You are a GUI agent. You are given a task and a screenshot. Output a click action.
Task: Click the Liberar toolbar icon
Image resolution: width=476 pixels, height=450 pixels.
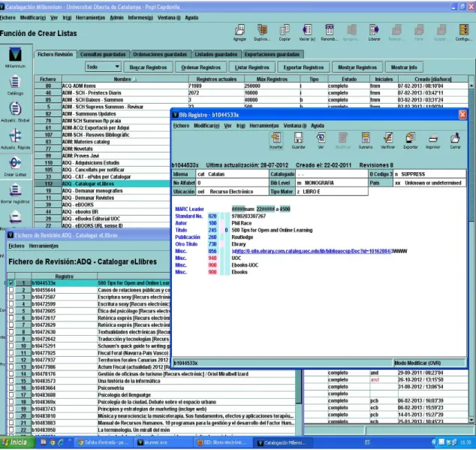(x=374, y=32)
